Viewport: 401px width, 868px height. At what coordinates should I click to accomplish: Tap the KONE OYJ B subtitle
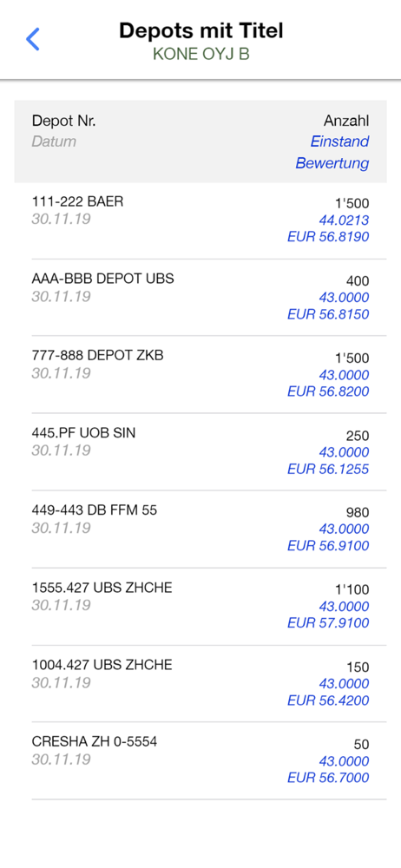tap(201, 54)
